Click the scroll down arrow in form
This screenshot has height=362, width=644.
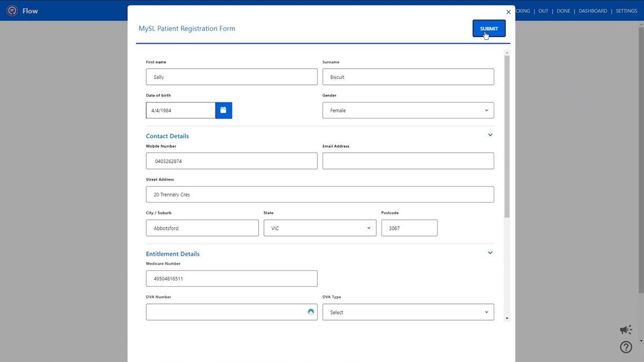pos(507,318)
